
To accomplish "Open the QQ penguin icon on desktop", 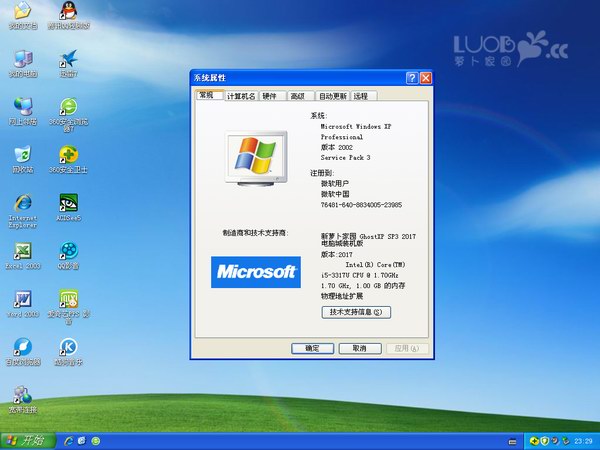I will 68,12.
